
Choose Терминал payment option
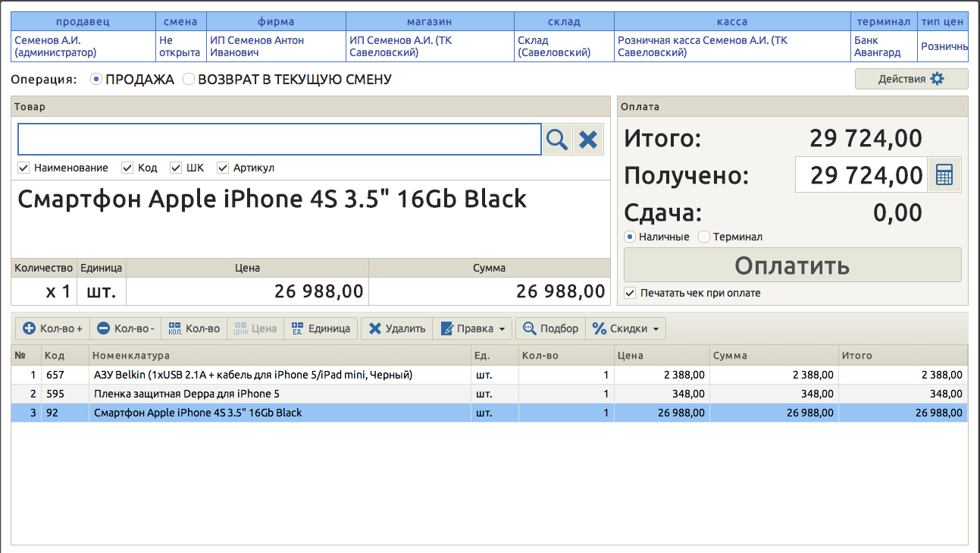(x=704, y=237)
